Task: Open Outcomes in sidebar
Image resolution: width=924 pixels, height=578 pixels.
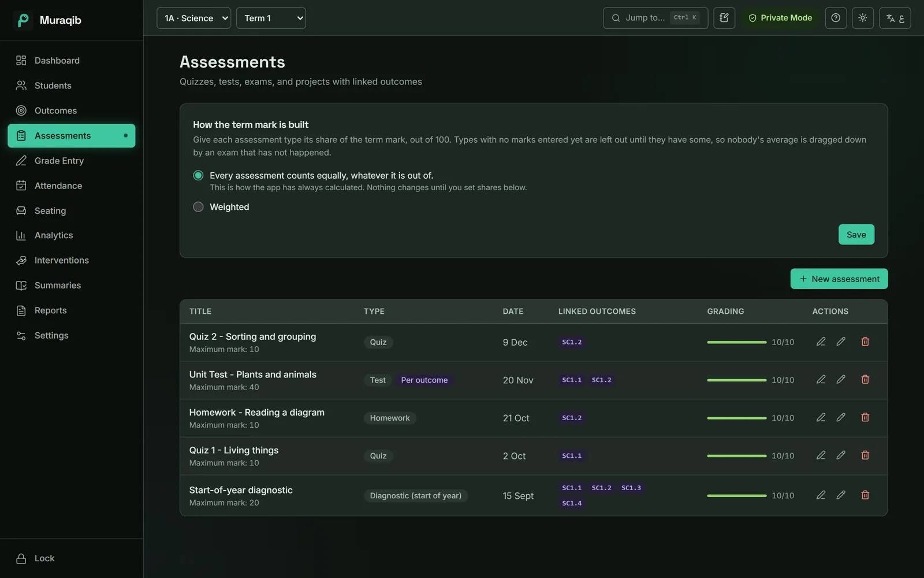Action: coord(72,110)
